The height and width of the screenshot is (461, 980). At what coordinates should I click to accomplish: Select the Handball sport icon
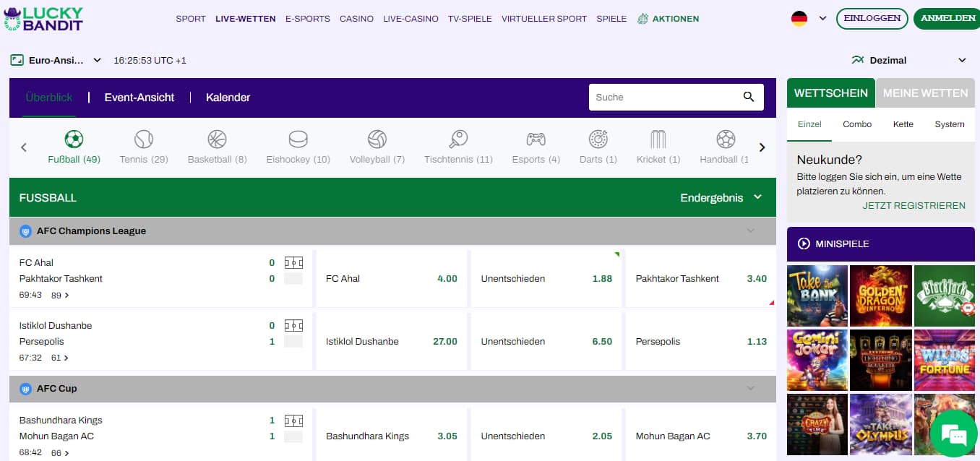point(726,139)
